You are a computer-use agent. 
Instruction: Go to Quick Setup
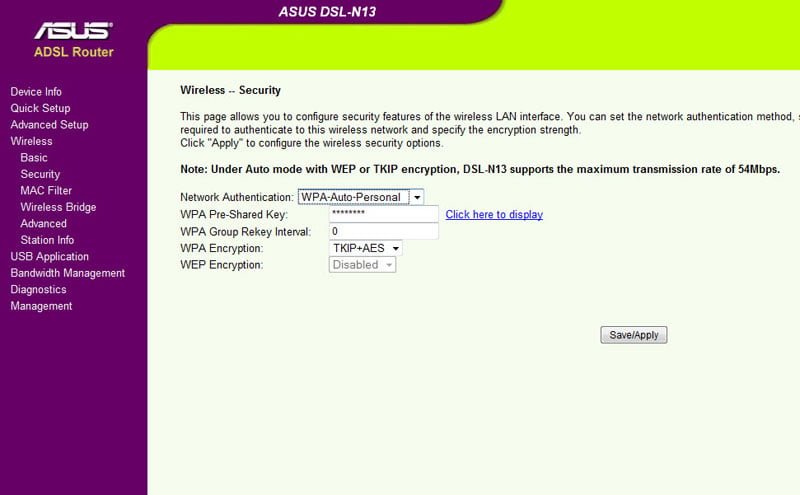(x=40, y=108)
